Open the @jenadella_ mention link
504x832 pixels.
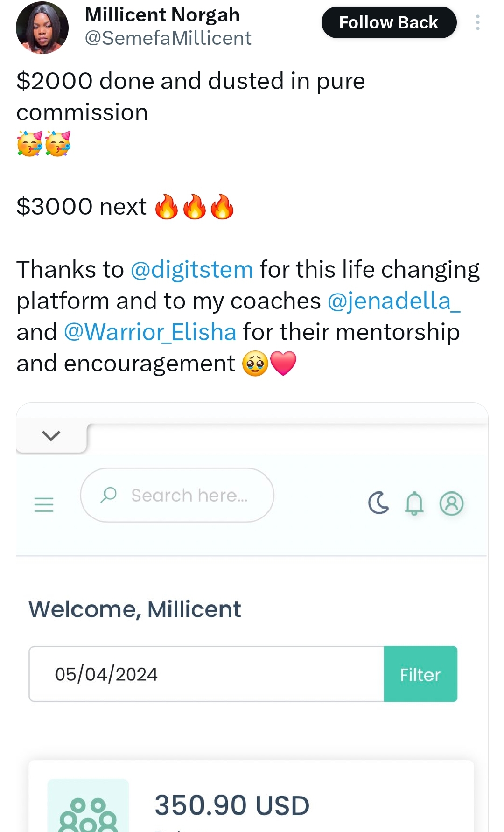tap(394, 301)
